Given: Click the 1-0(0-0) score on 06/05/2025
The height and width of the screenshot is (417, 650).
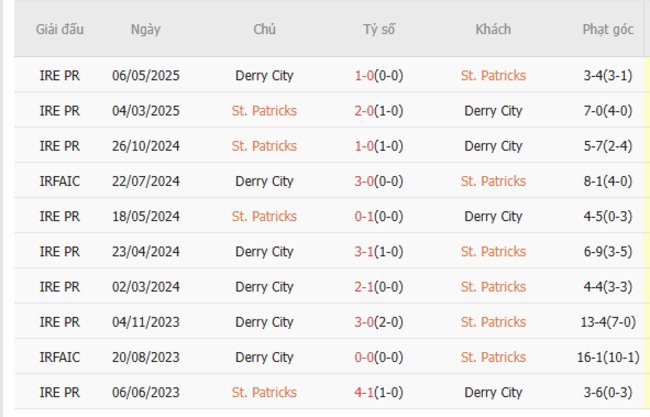Looking at the screenshot, I should pos(379,75).
